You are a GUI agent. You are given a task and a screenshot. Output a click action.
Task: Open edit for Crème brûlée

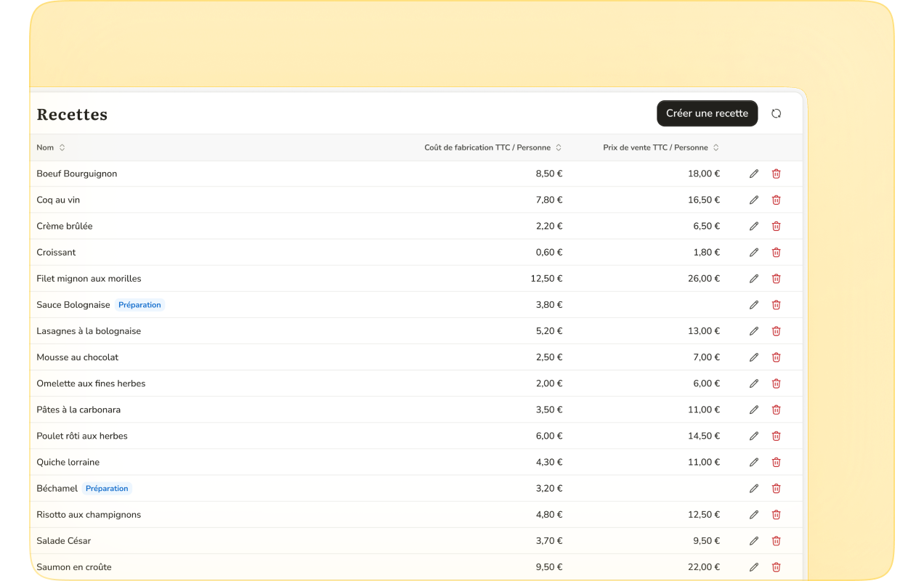754,226
